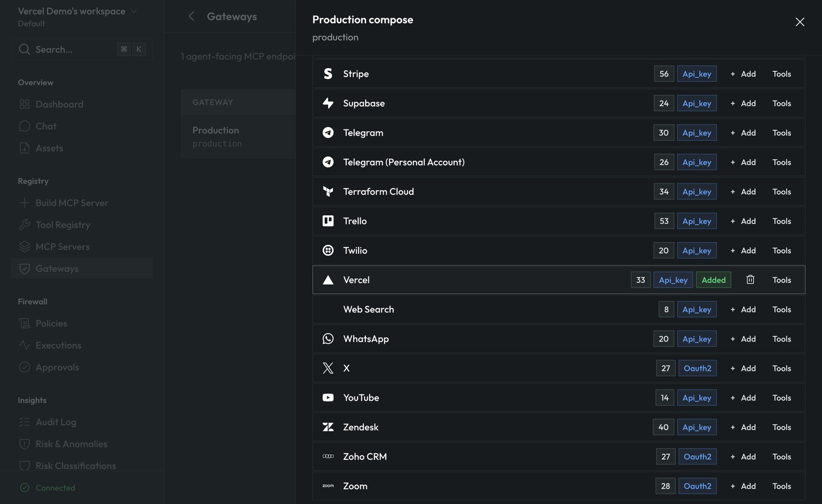Screen dimensions: 822x504
Task: Open the Dashboard page
Action: point(82,104)
